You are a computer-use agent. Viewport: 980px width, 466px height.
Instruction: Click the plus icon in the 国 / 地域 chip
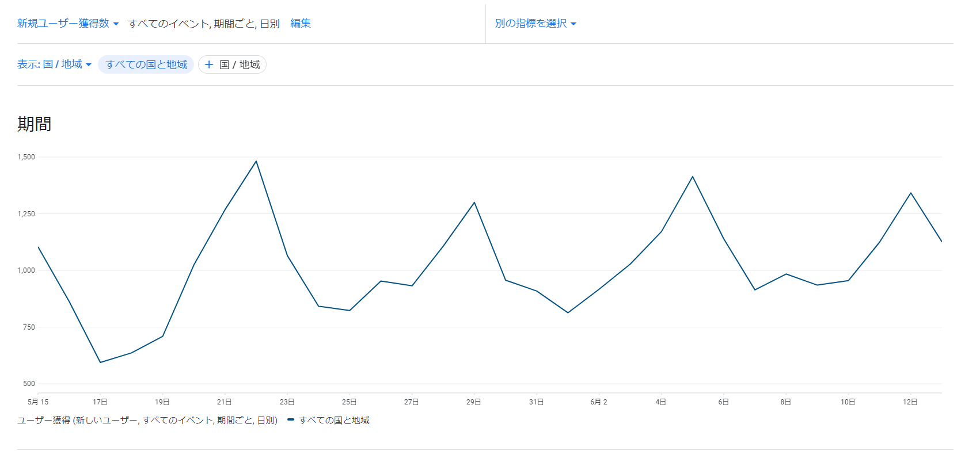pos(209,64)
